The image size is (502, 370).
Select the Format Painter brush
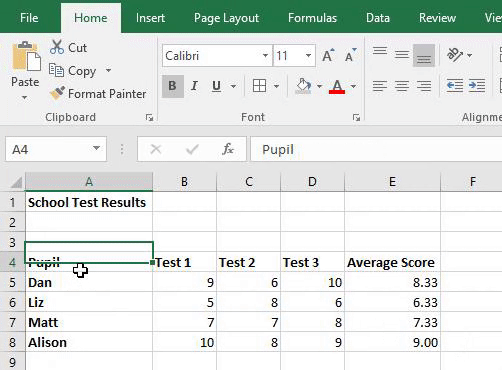click(57, 93)
